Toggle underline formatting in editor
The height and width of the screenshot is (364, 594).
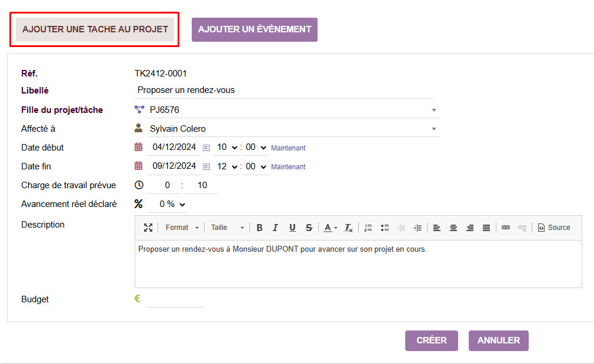pos(292,228)
